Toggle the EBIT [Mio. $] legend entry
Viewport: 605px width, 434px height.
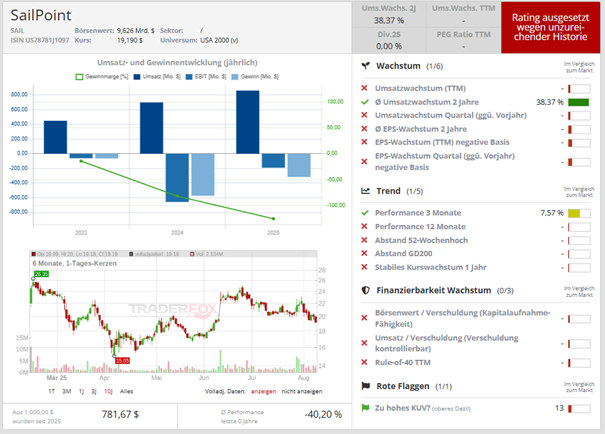[206, 77]
